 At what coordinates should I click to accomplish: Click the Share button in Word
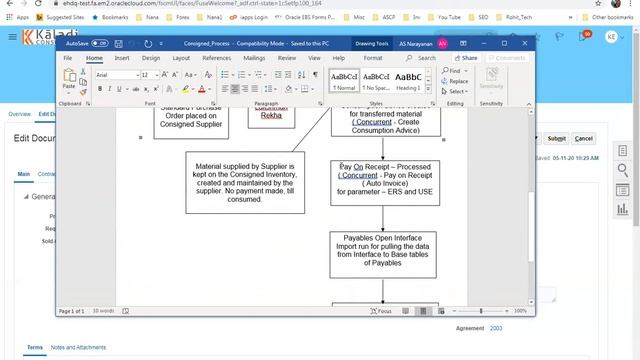466,58
